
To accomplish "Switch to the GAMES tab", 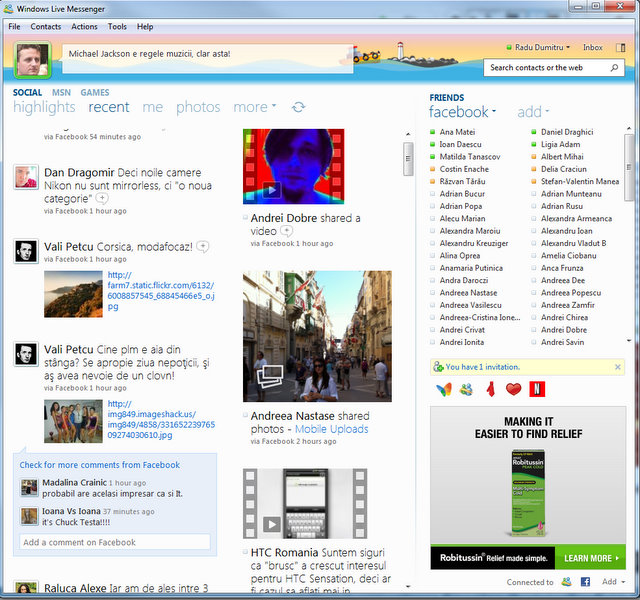I will click(x=95, y=93).
